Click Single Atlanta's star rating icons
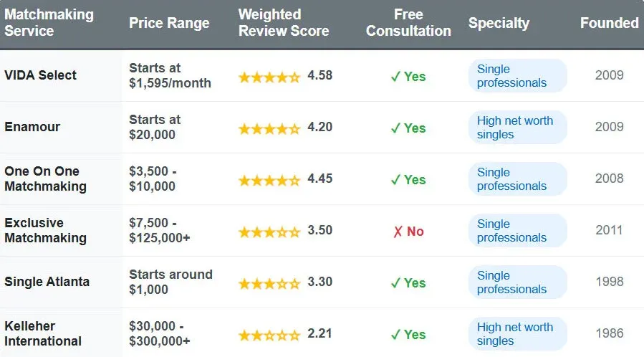Image resolution: width=644 pixels, height=357 pixels. click(x=269, y=283)
